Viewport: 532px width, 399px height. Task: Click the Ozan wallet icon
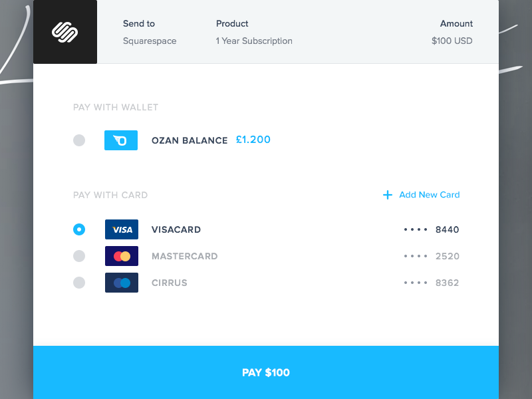(120, 140)
